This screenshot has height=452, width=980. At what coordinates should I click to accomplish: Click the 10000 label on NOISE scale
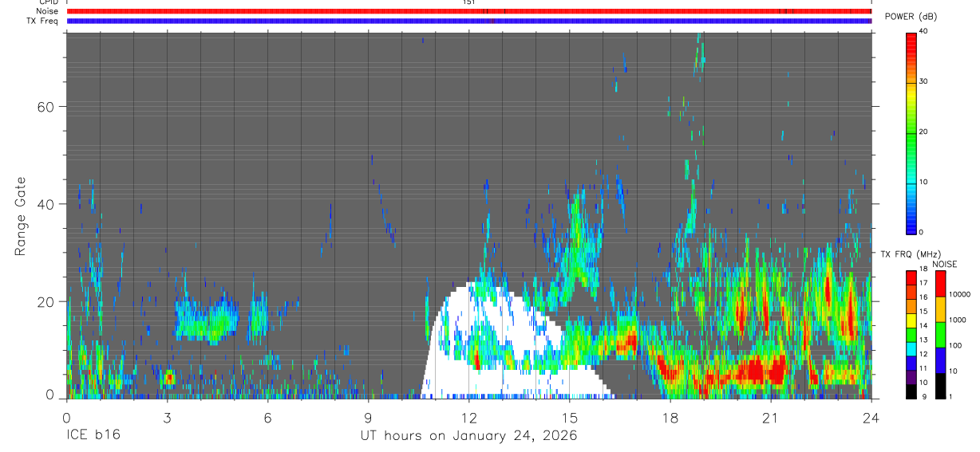(959, 295)
